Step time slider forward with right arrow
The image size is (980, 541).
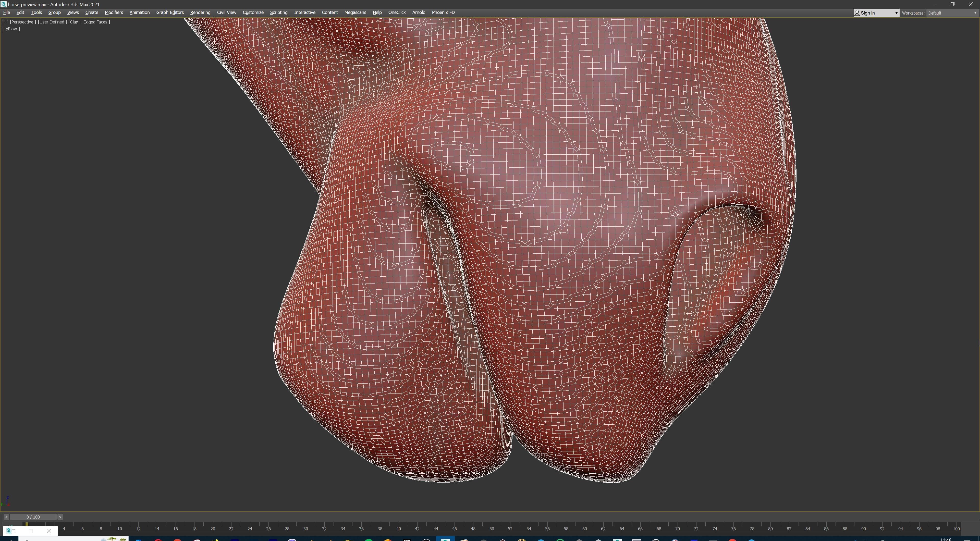click(x=60, y=517)
